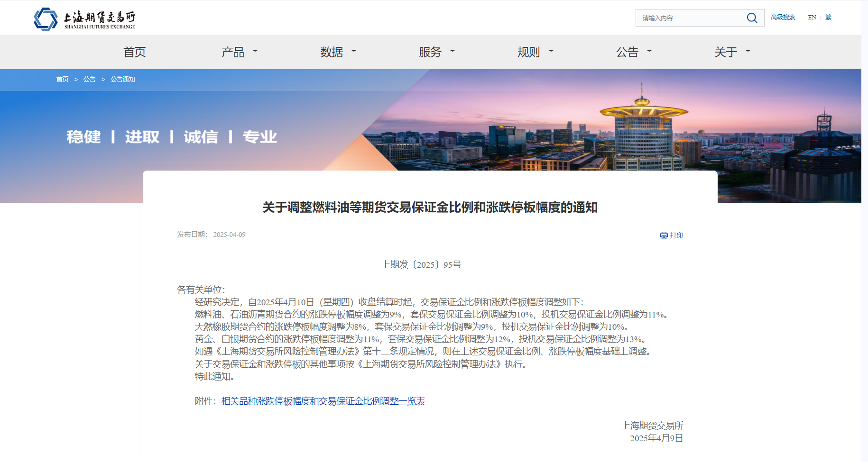Click the line starting 燃料油、石油沥青期货合约

pos(432,315)
